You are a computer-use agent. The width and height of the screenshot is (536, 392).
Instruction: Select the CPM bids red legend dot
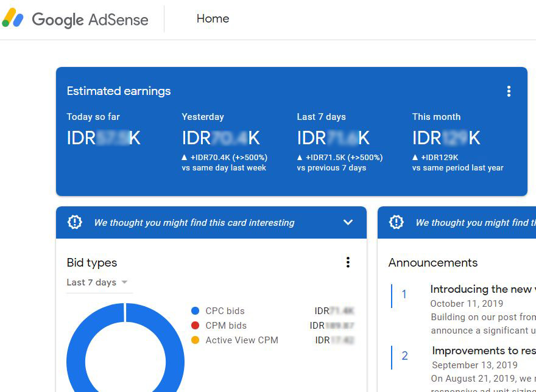pos(195,326)
